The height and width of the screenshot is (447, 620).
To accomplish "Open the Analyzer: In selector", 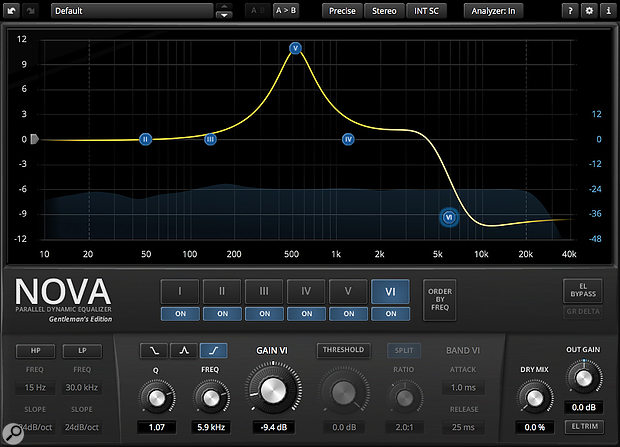I will pyautogui.click(x=493, y=11).
